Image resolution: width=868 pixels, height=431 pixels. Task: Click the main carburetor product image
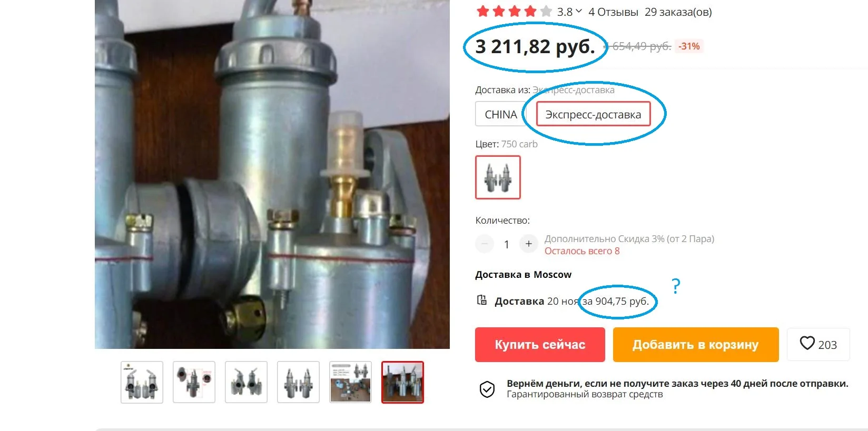coord(272,174)
